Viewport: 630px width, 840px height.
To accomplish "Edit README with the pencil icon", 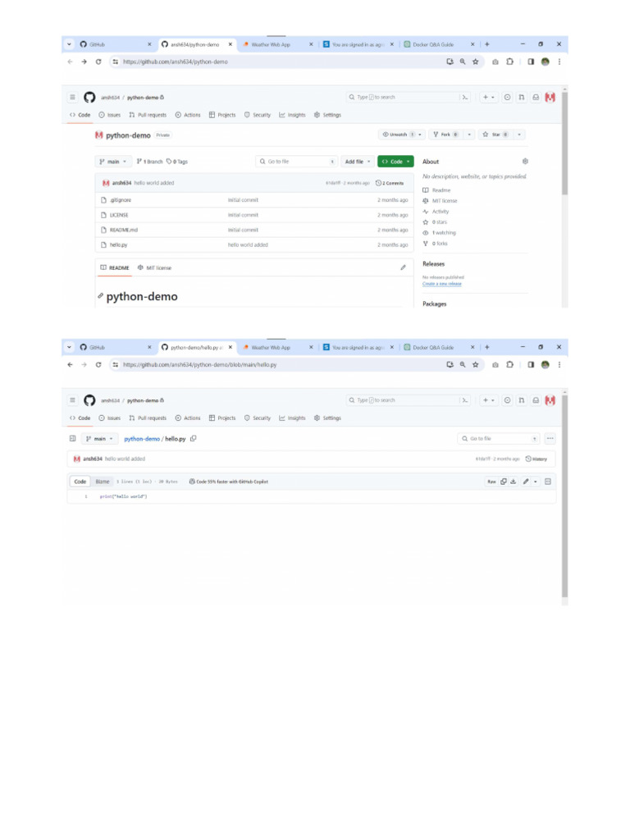I will 404,267.
